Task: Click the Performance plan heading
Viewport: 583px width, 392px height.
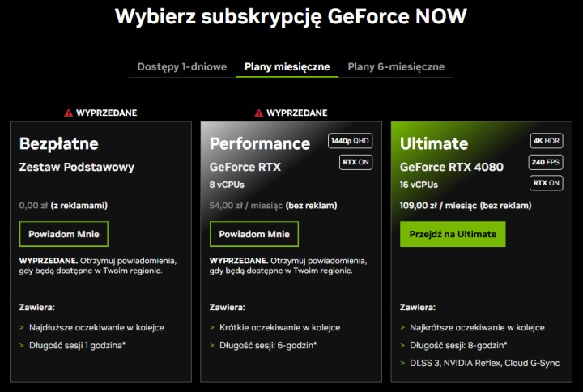Action: (x=259, y=144)
